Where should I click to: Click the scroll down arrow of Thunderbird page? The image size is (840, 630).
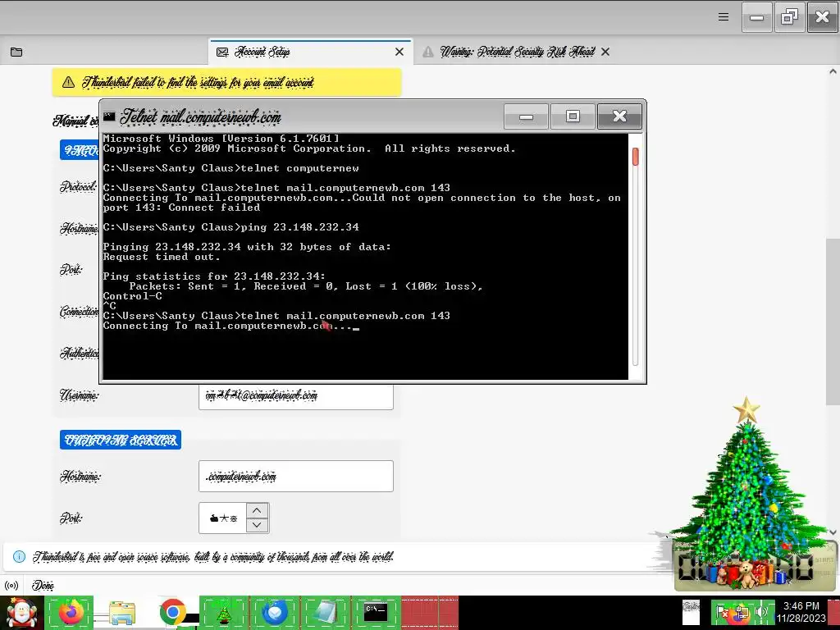[833, 532]
